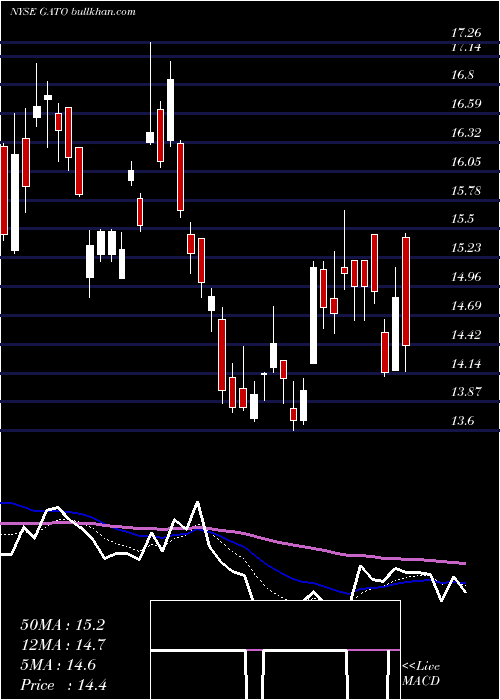The image size is (500, 700).
Task: Click the 15.78 price axis label
Action: 466,191
